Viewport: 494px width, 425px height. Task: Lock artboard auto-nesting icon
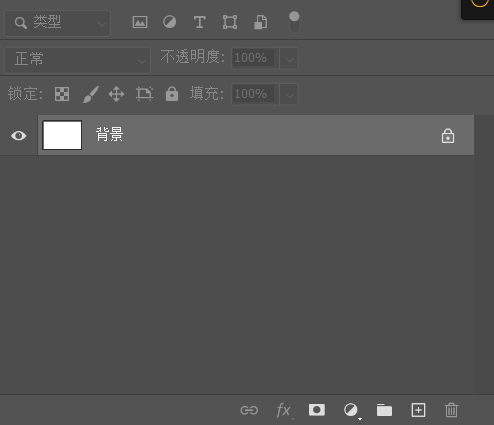pos(144,94)
